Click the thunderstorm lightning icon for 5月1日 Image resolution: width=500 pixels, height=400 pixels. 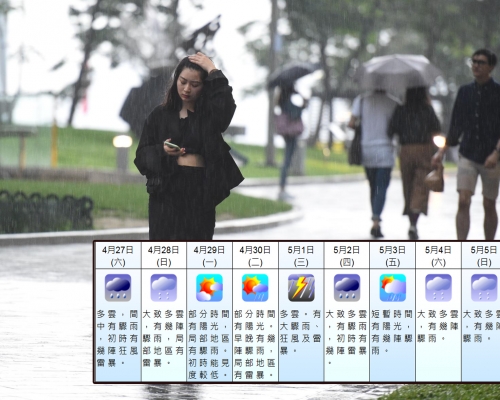pos(301,288)
